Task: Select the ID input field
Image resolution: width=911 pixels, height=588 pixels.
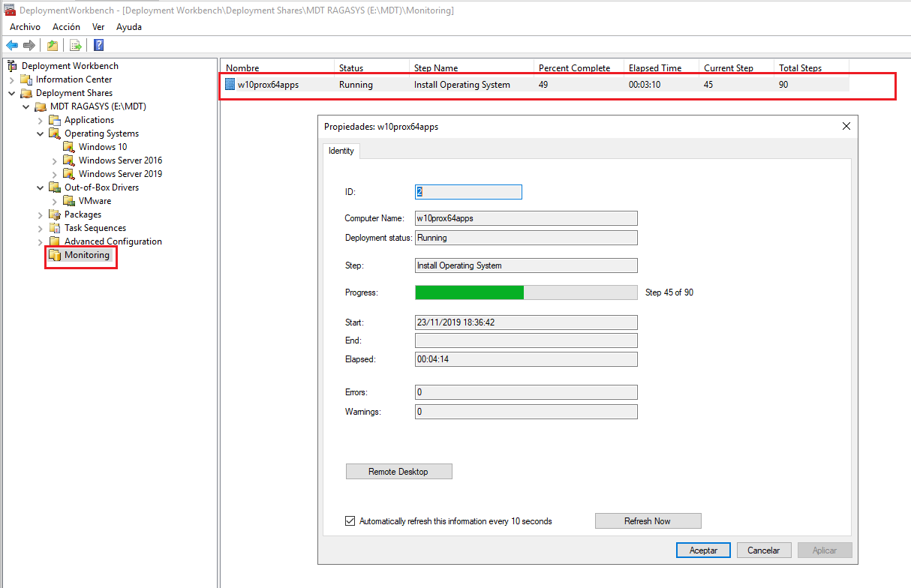Action: click(x=468, y=191)
